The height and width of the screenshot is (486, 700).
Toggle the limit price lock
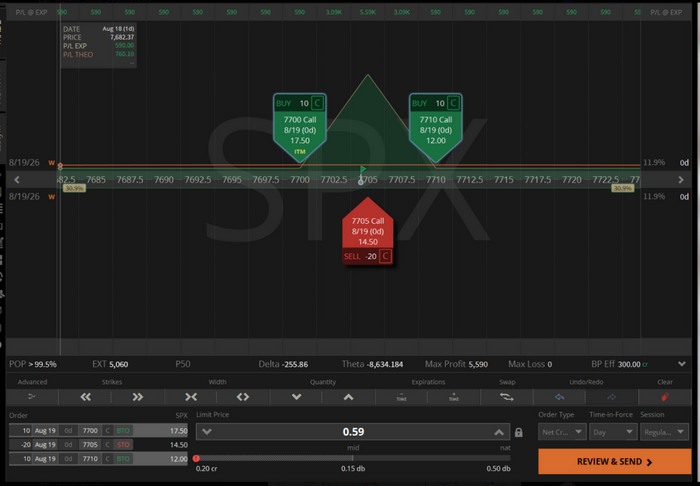[x=518, y=432]
